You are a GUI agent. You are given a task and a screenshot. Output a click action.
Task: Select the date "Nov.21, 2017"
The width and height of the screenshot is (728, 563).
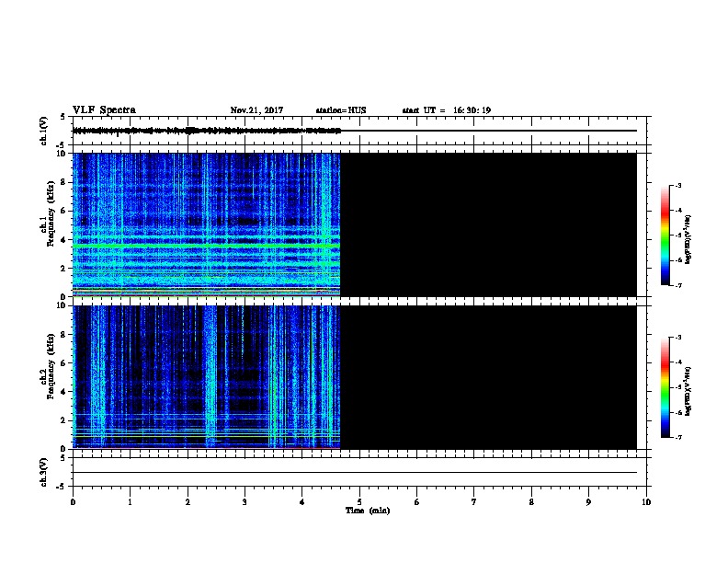[x=256, y=110]
